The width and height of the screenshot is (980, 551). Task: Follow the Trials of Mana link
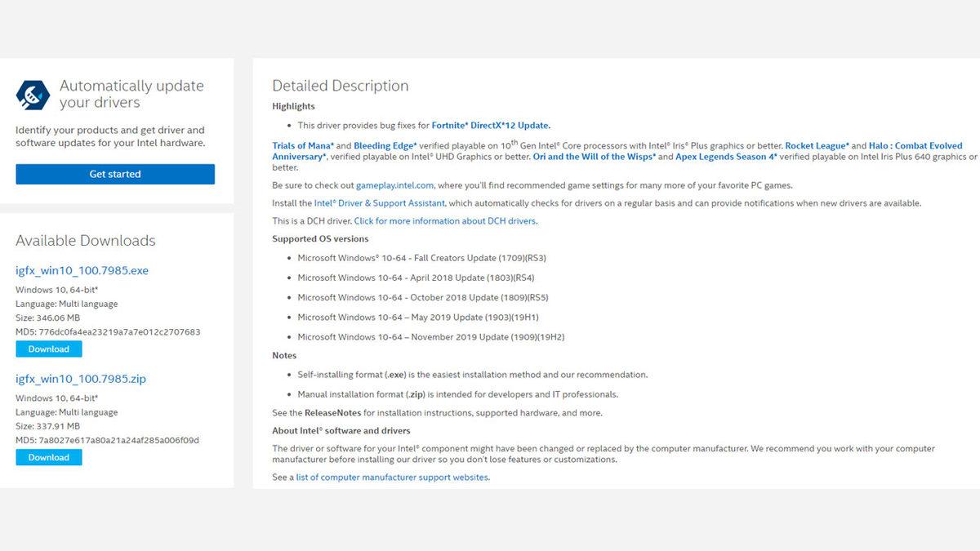303,146
